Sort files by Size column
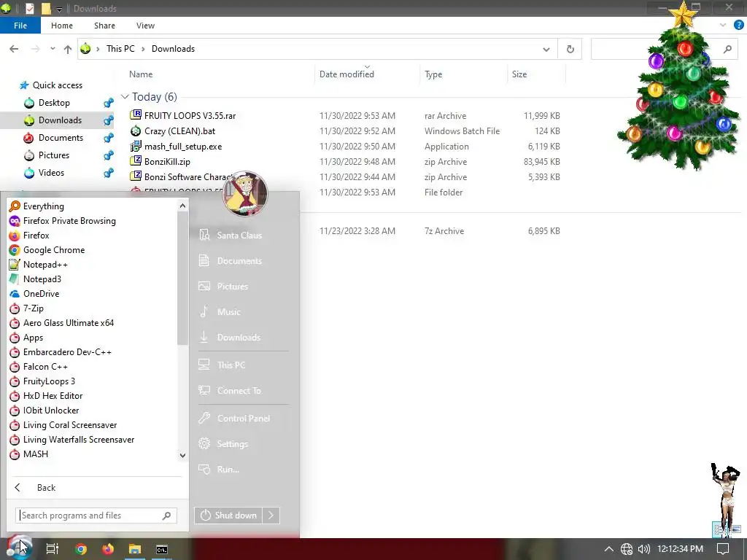The image size is (747, 560). pos(519,74)
